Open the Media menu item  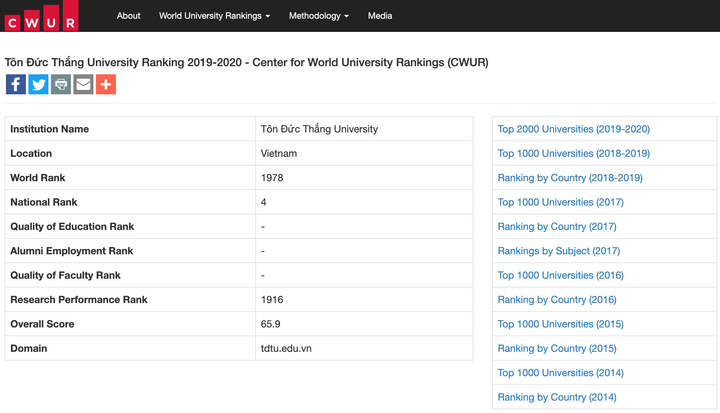point(380,16)
